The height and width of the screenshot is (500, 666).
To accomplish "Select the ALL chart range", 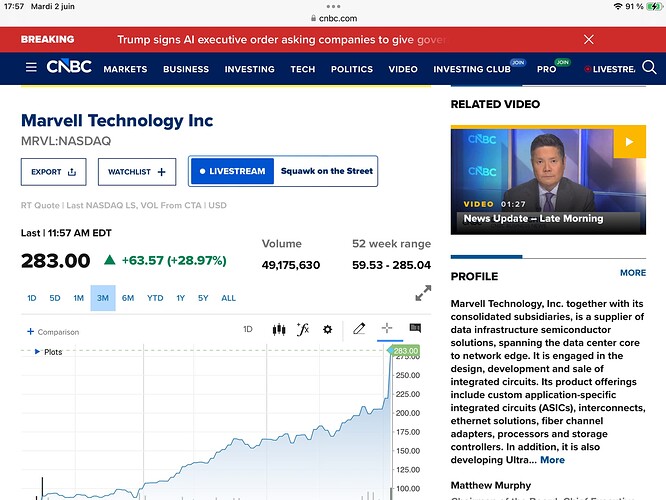I will tap(228, 298).
